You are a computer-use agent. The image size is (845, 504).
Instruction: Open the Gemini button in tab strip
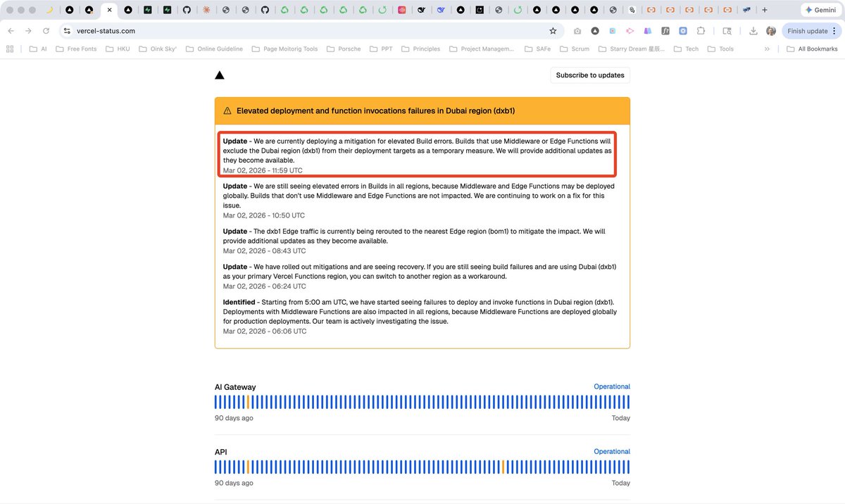tap(820, 10)
